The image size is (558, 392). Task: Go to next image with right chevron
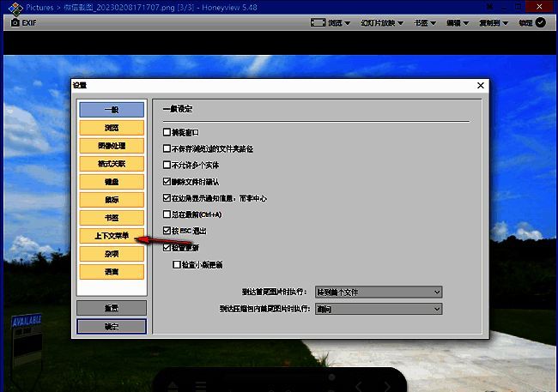tap(386, 386)
